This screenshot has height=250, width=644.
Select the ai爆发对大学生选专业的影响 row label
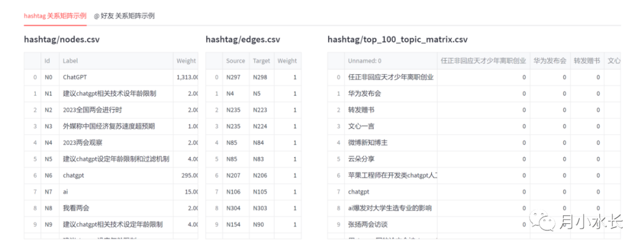391,208
